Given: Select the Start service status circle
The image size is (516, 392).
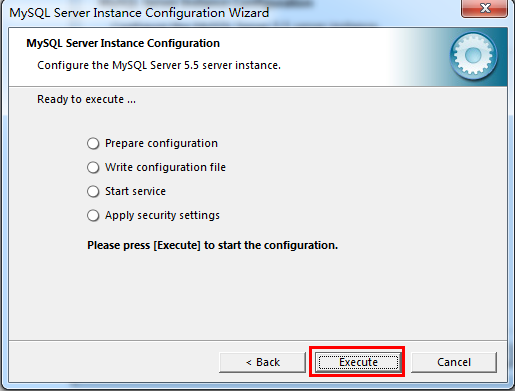Looking at the screenshot, I should point(93,191).
